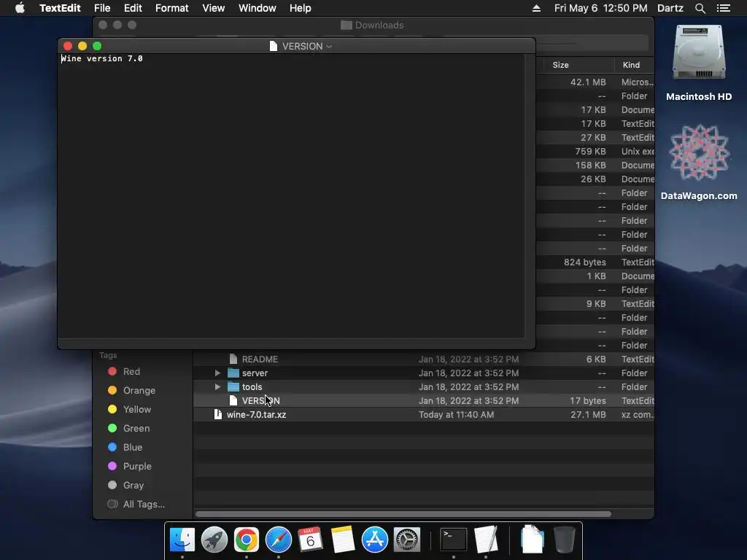
Task: Open the Edit menu
Action: tap(133, 8)
